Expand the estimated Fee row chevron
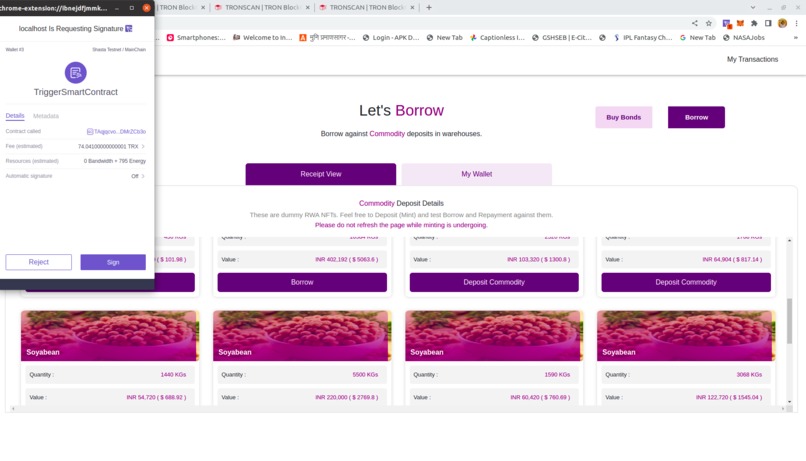The height and width of the screenshot is (461, 806). (x=143, y=146)
